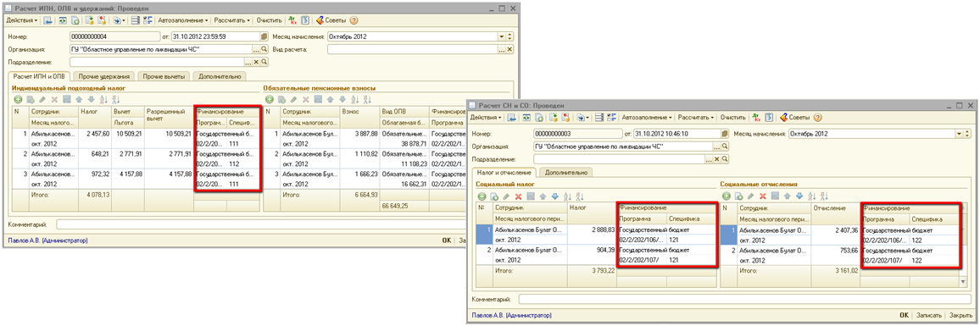Open Дополнительно tab in right window

coord(565,173)
